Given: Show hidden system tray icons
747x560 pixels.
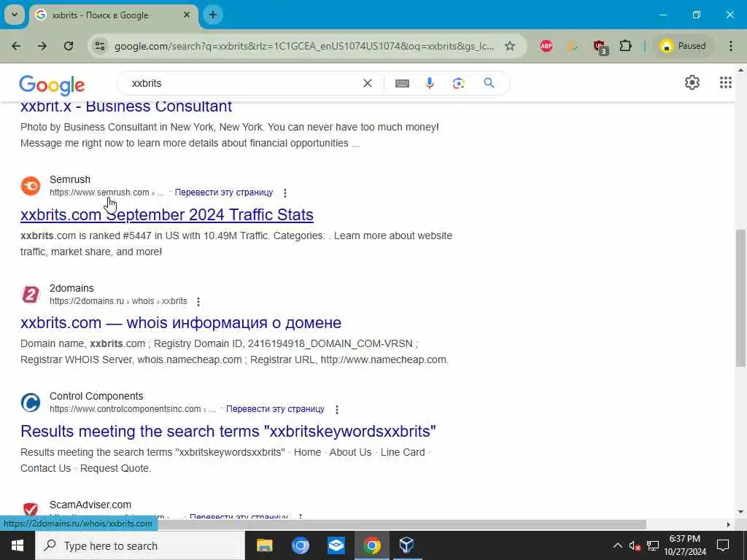Looking at the screenshot, I should 617,545.
